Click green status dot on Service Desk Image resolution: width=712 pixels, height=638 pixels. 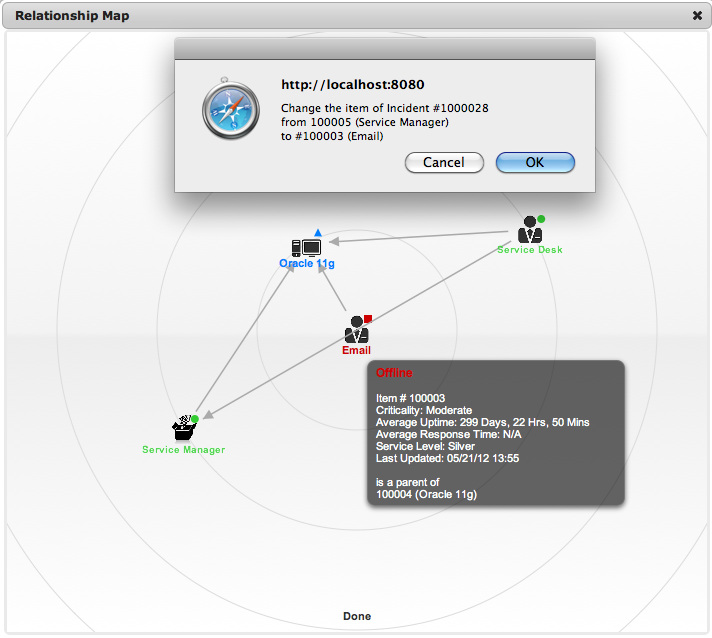(541, 219)
